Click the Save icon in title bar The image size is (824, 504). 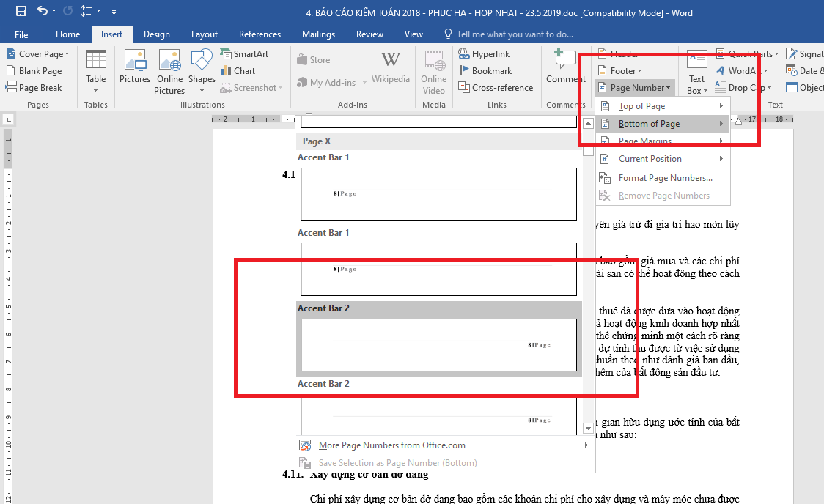[21, 11]
